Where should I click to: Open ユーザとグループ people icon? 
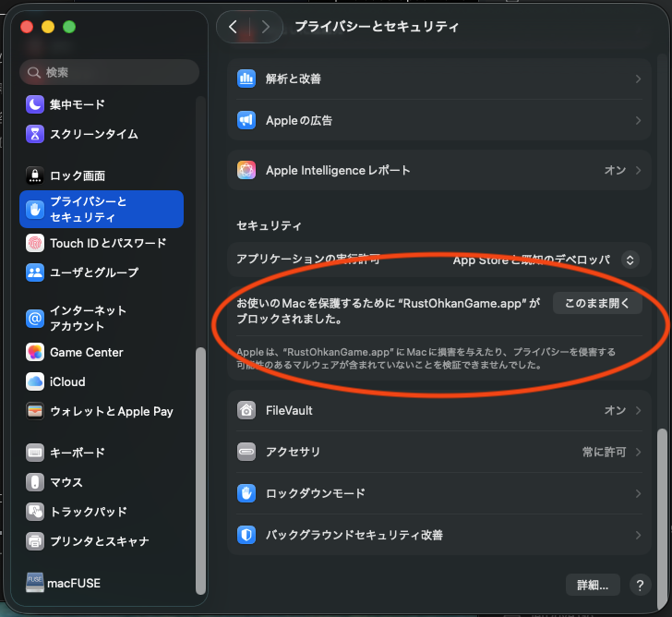[x=35, y=272]
